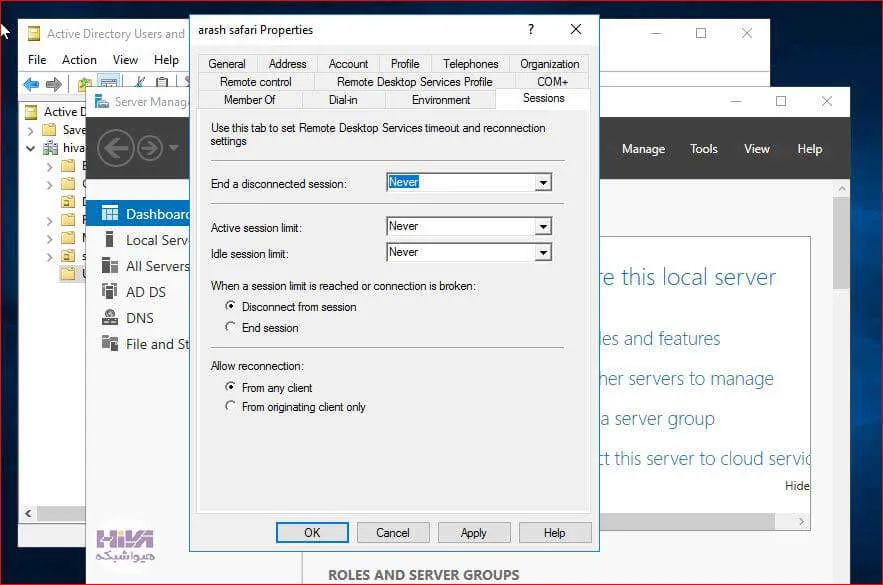The width and height of the screenshot is (883, 585).
Task: Open Server Manager navigation history dropdown
Action: [x=174, y=148]
